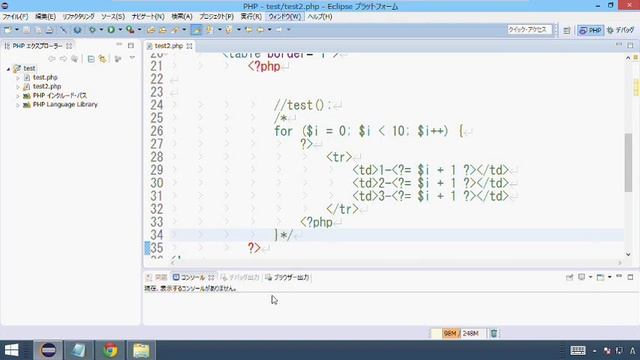Click the Debug bug toolbar icon
The image size is (640, 360).
[x=92, y=30]
